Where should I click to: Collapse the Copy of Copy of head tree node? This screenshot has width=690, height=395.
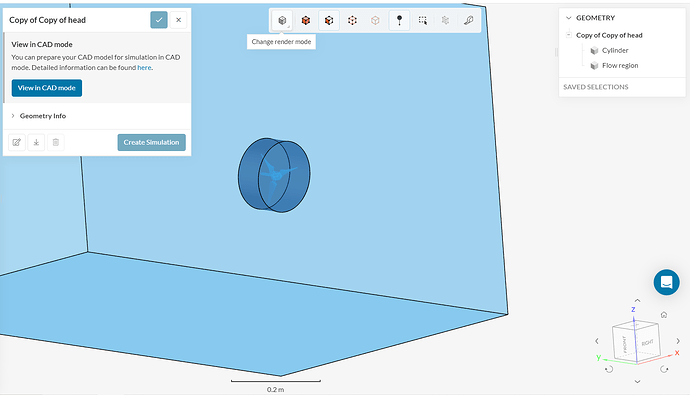[x=569, y=35]
